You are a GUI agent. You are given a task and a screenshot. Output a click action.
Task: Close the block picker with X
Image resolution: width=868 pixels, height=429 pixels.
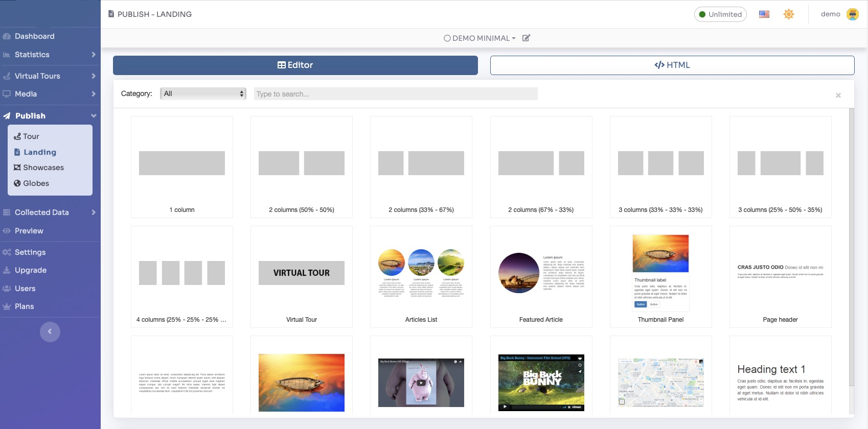pos(838,96)
